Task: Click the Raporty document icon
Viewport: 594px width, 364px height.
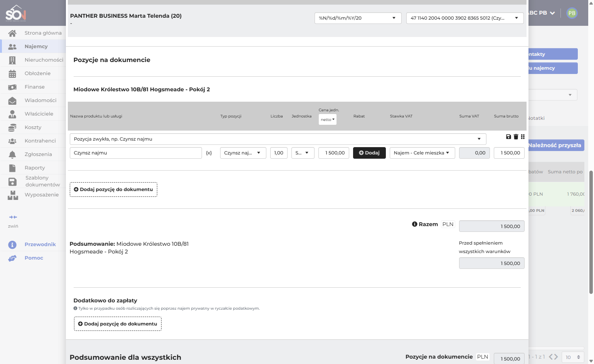Action: (12, 168)
